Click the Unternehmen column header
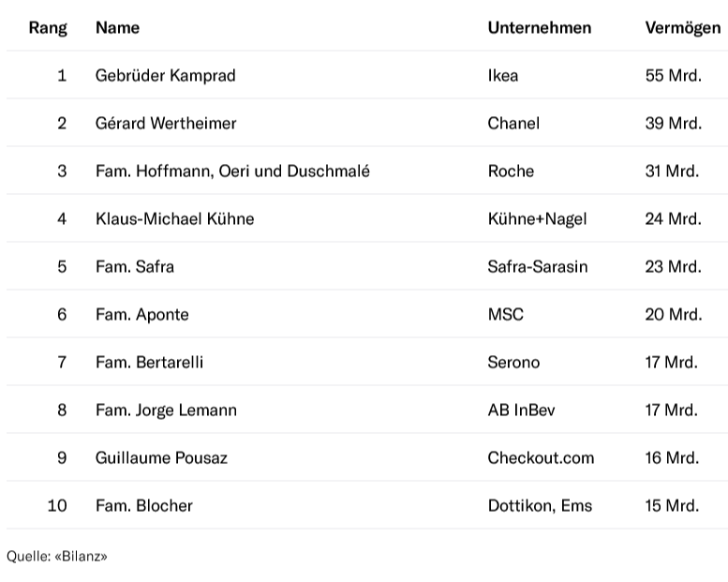Image resolution: width=728 pixels, height=582 pixels. pos(540,28)
